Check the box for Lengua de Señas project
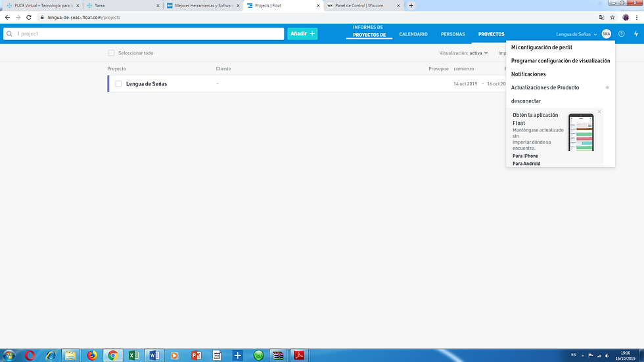This screenshot has height=362, width=644. point(118,83)
